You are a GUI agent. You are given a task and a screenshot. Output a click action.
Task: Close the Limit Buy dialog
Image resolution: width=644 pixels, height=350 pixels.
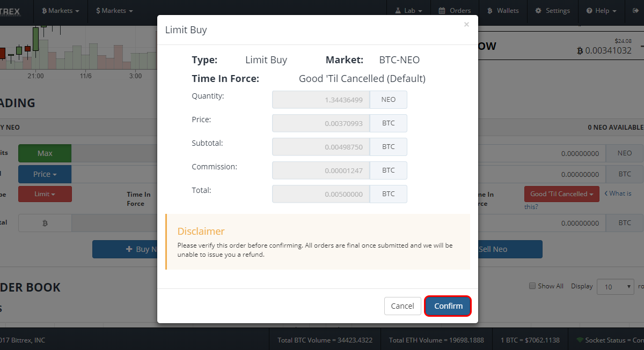pos(466,24)
